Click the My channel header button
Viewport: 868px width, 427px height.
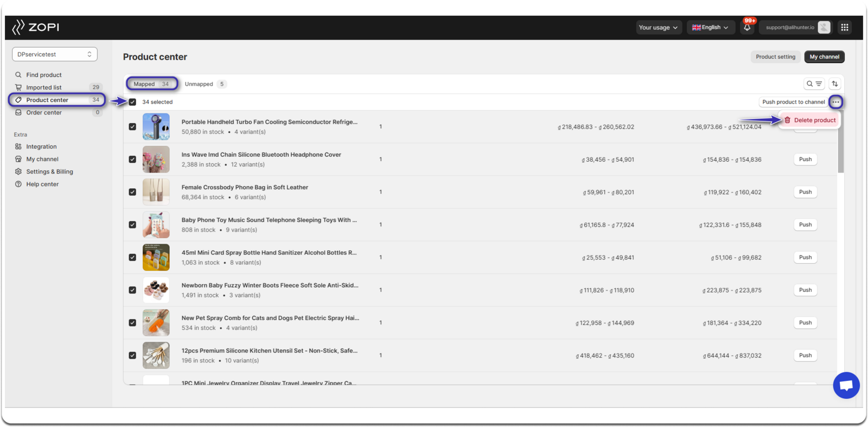(824, 57)
